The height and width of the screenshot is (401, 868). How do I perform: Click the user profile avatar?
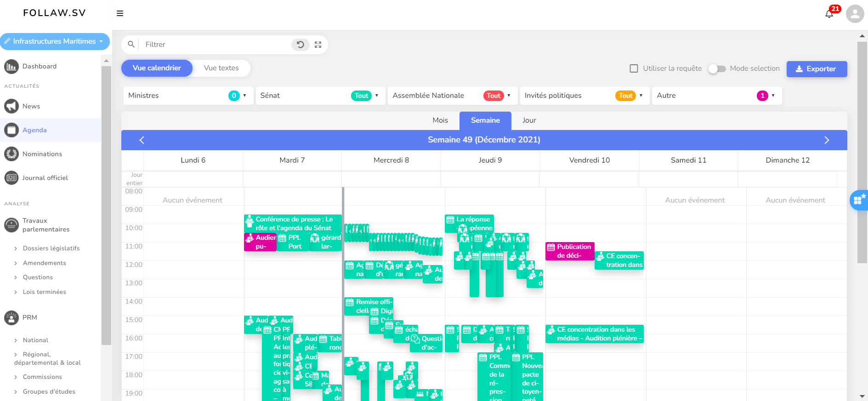(x=855, y=14)
